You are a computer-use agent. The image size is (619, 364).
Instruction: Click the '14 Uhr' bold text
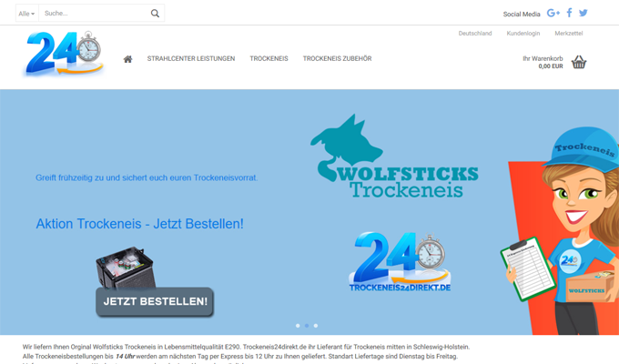coord(125,357)
